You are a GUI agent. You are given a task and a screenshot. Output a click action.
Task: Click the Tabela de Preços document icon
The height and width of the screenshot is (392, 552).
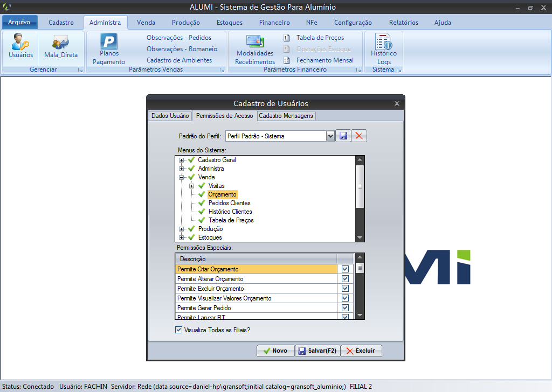click(287, 38)
